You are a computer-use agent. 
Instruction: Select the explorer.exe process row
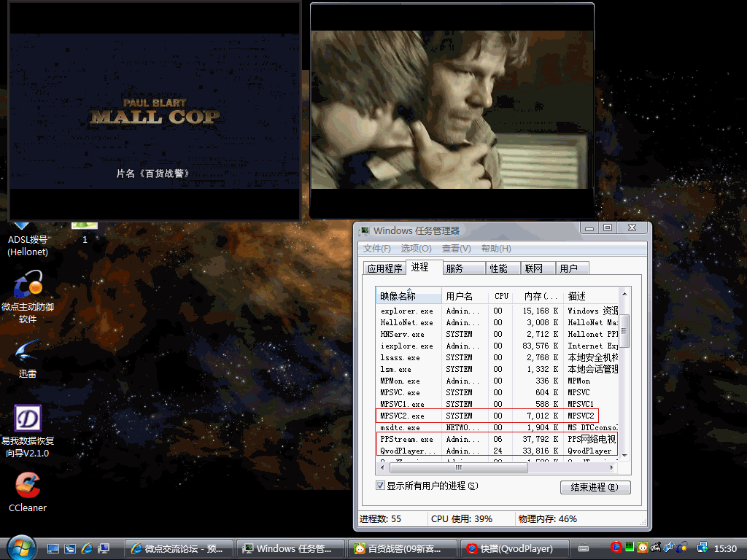(497, 311)
